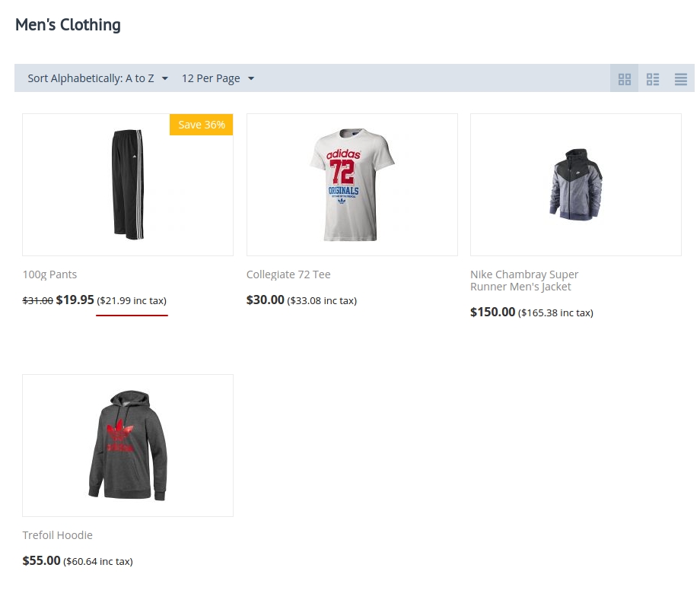700x609 pixels.
Task: Switch to grid view layout icon
Action: tap(624, 79)
